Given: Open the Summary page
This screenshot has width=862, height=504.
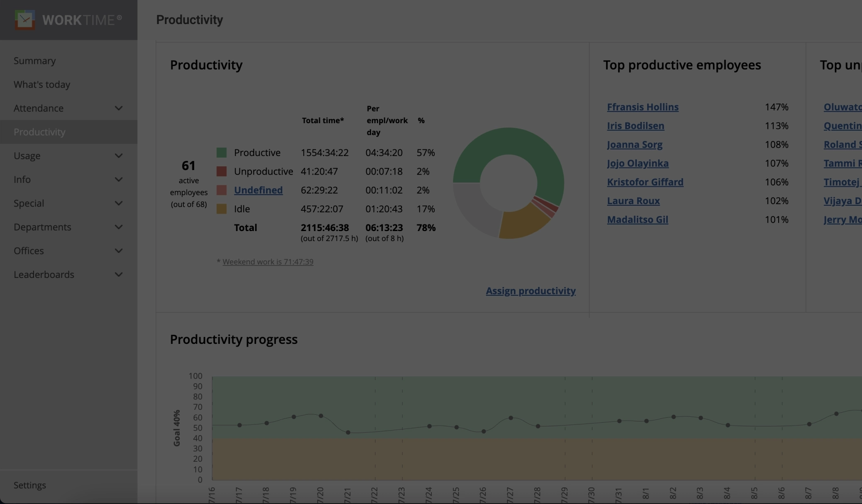Looking at the screenshot, I should click(34, 61).
